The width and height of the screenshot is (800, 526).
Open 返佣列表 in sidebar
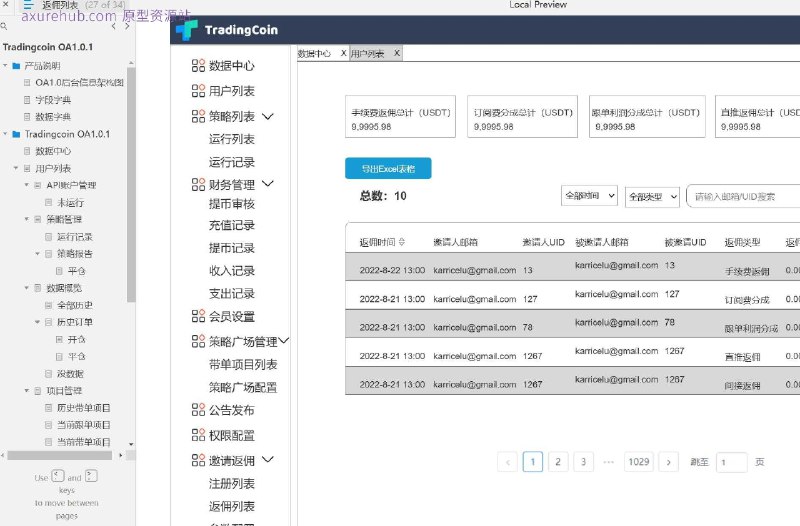(232, 506)
